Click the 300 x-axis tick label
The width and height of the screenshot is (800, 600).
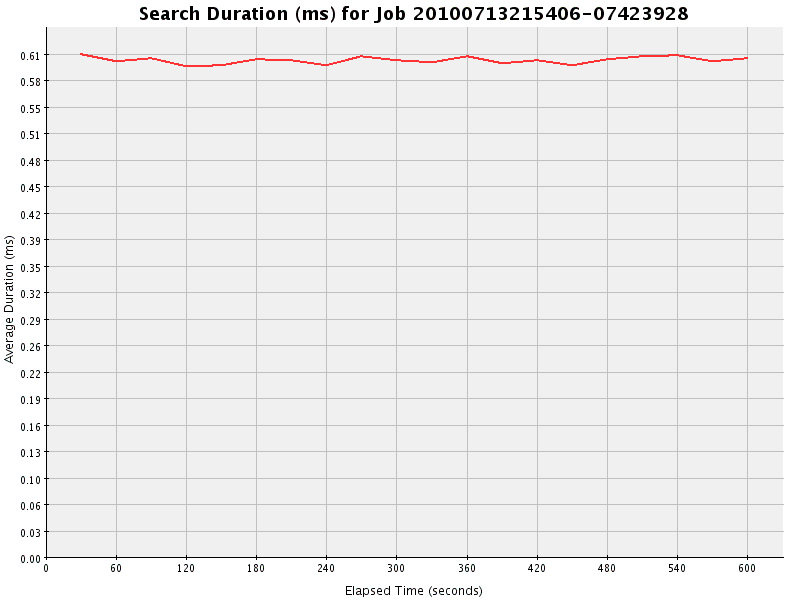(396, 568)
